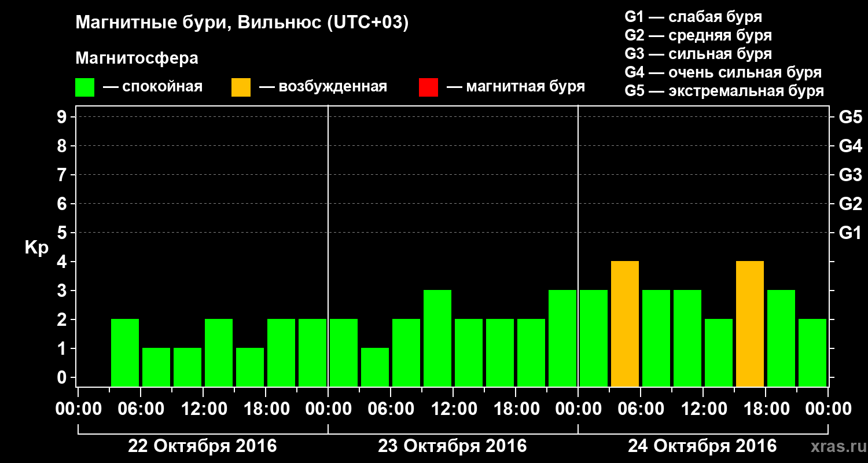This screenshot has height=463, width=868.
Task: Click the green bar for 03:00–06:00 on 22 October
Action: pos(125,353)
